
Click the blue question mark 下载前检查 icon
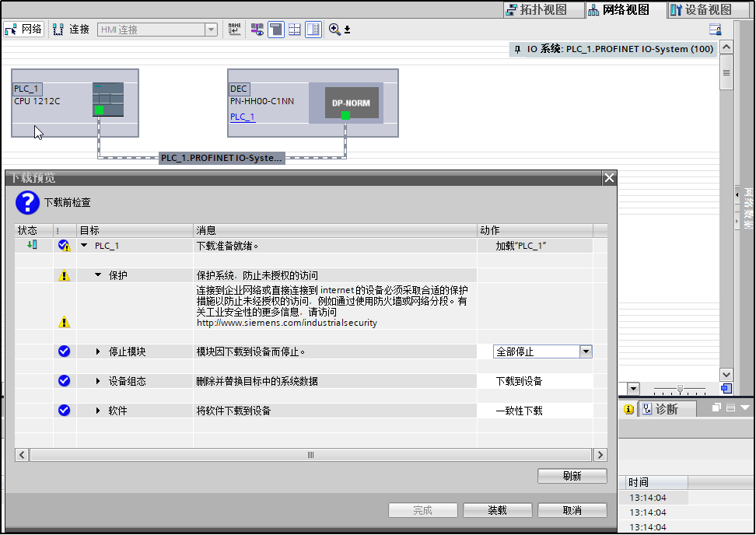point(27,202)
